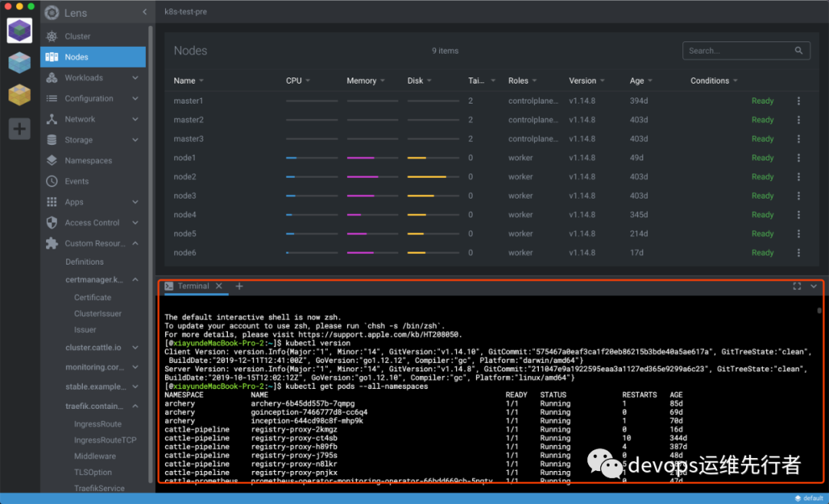
Task: Open the TLSOption resource
Action: [x=93, y=473]
